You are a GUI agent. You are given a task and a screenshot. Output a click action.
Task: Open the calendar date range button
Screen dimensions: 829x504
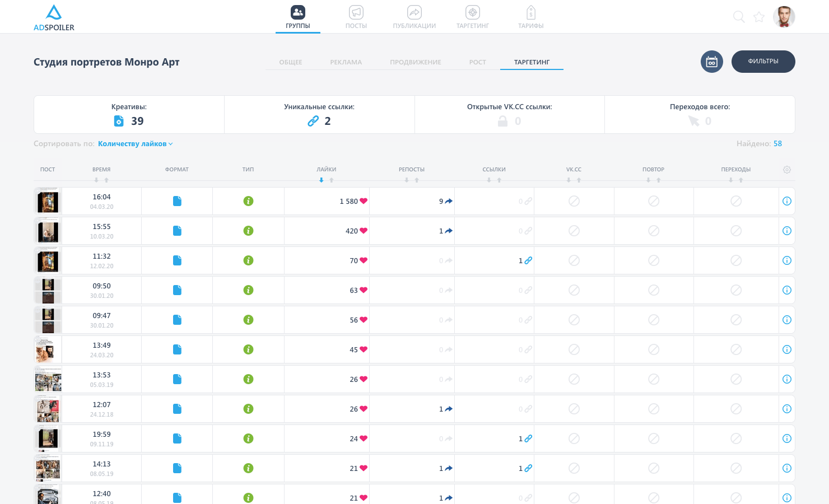(x=711, y=62)
